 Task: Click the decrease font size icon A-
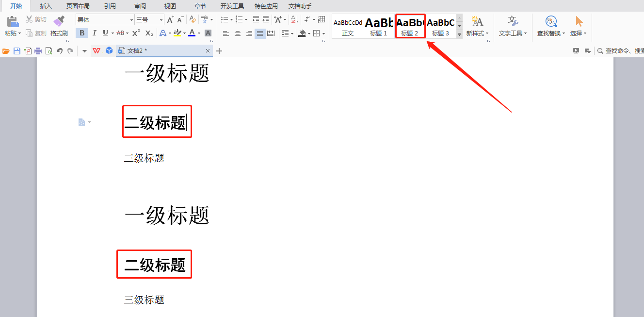[179, 20]
